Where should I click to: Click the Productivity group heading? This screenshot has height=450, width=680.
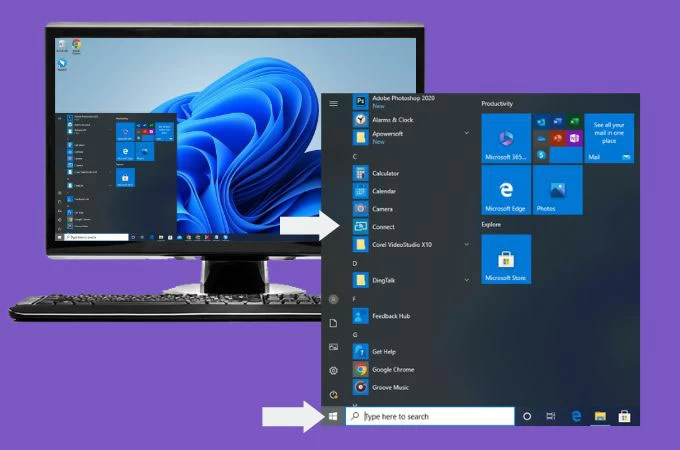(497, 104)
